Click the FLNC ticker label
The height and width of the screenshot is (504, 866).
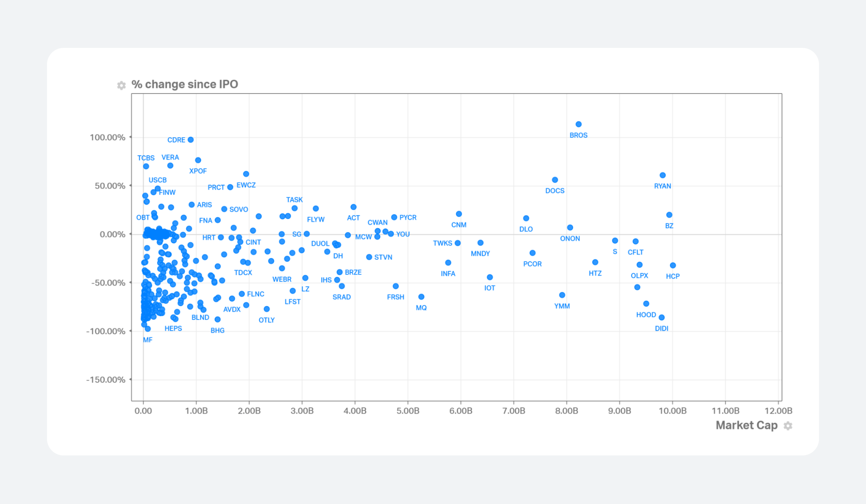(255, 294)
